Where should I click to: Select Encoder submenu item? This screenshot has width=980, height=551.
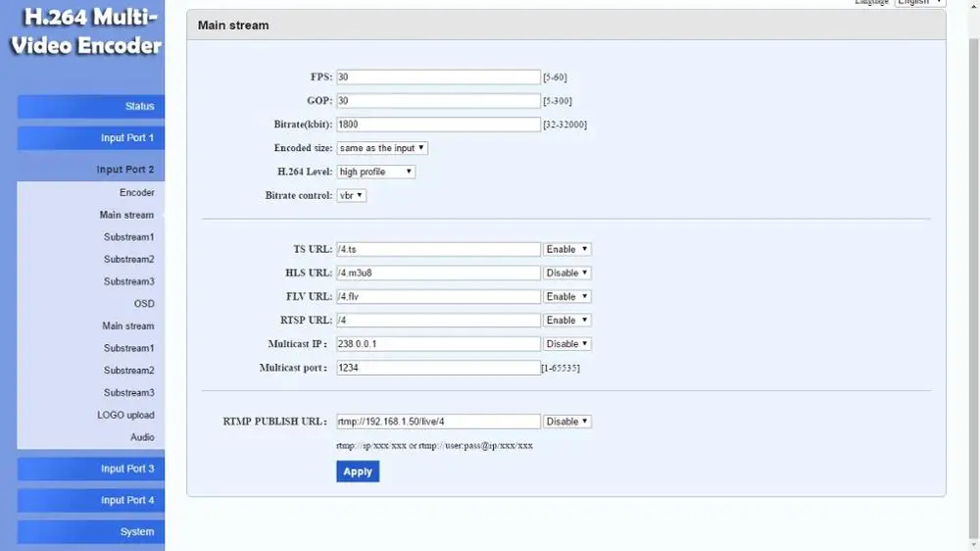[x=137, y=192]
